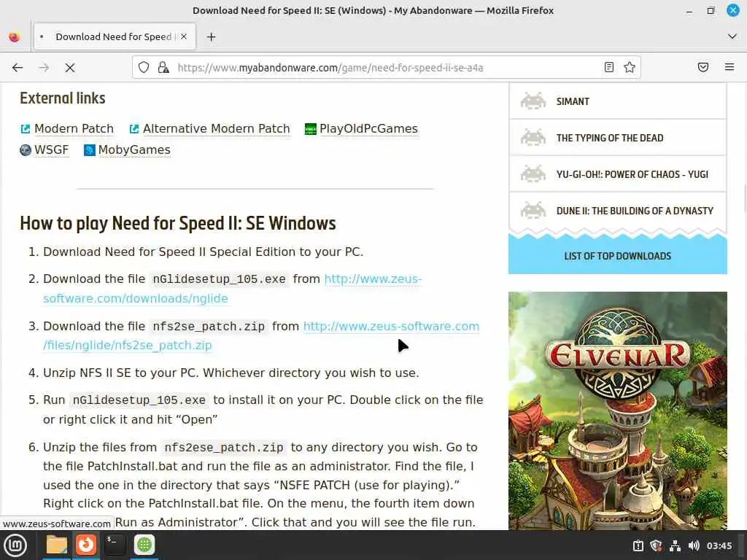This screenshot has width=747, height=560.
Task: Open SIMANT game entry
Action: click(x=617, y=101)
